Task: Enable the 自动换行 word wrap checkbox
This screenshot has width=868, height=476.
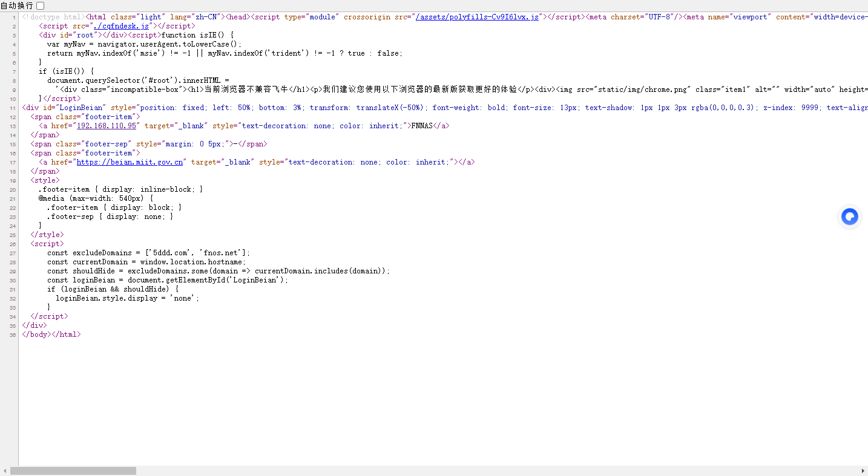Action: pos(40,5)
